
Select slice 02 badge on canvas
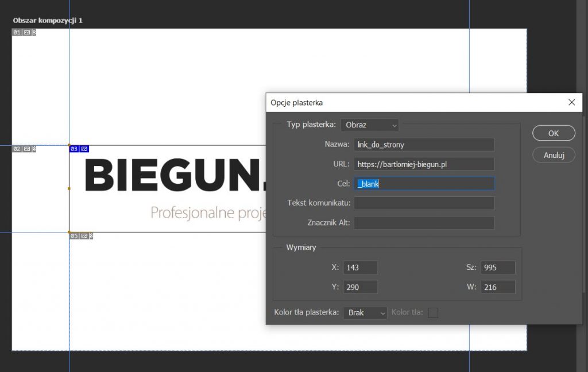[x=24, y=149]
